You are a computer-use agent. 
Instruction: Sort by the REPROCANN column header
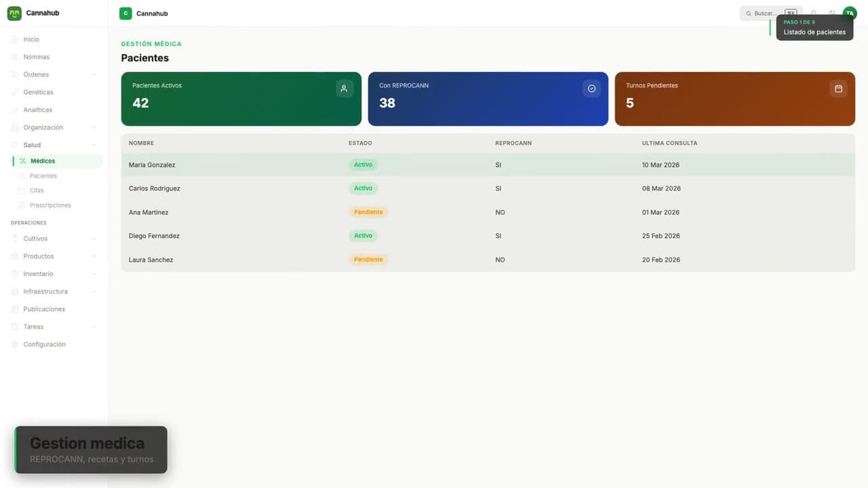point(513,143)
